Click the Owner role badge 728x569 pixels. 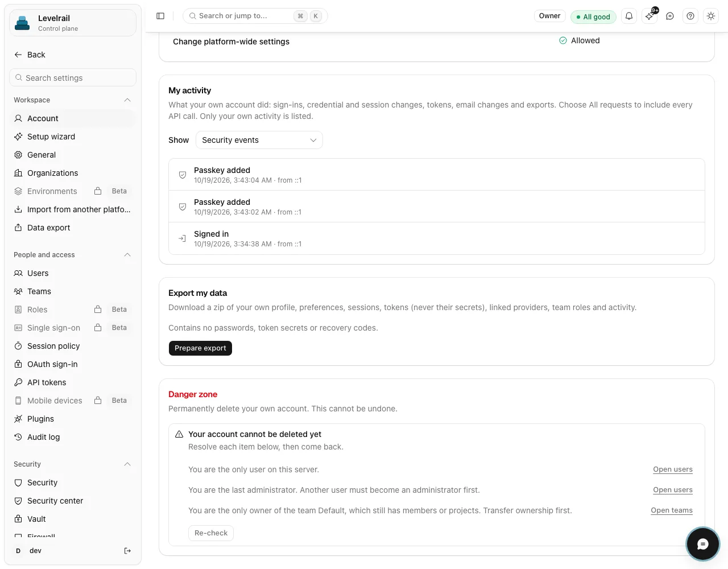[x=549, y=16]
